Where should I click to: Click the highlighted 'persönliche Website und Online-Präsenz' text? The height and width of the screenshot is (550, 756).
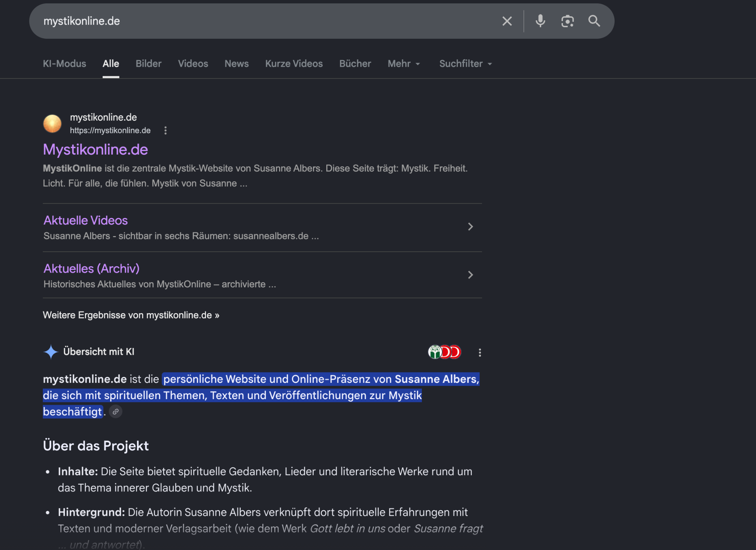point(267,379)
